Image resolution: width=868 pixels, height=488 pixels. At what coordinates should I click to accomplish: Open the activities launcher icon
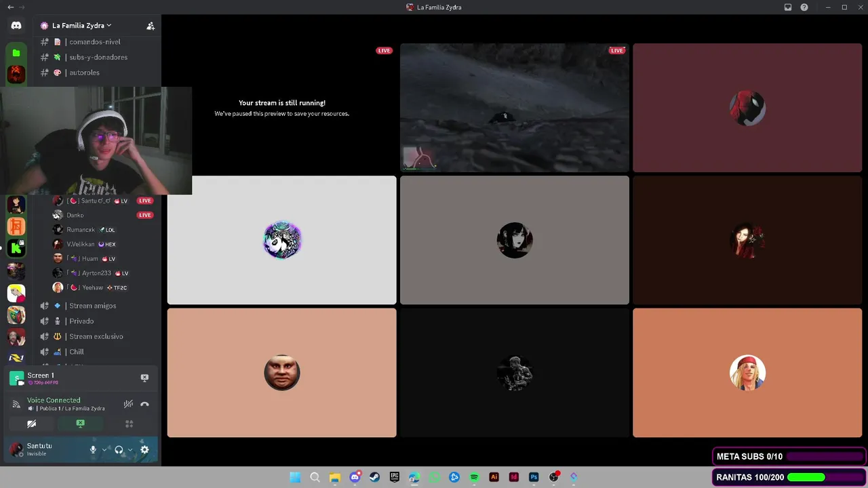[129, 424]
